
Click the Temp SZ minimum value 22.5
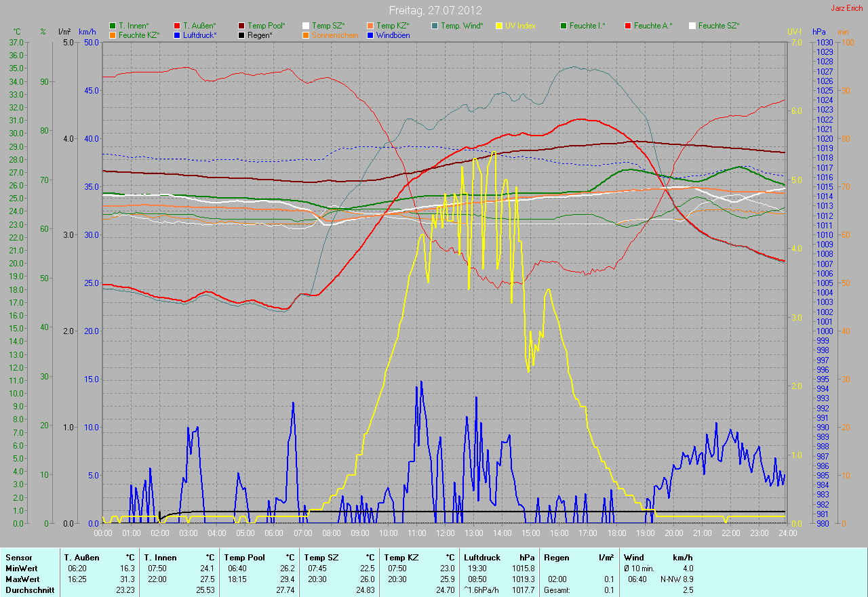(367, 569)
